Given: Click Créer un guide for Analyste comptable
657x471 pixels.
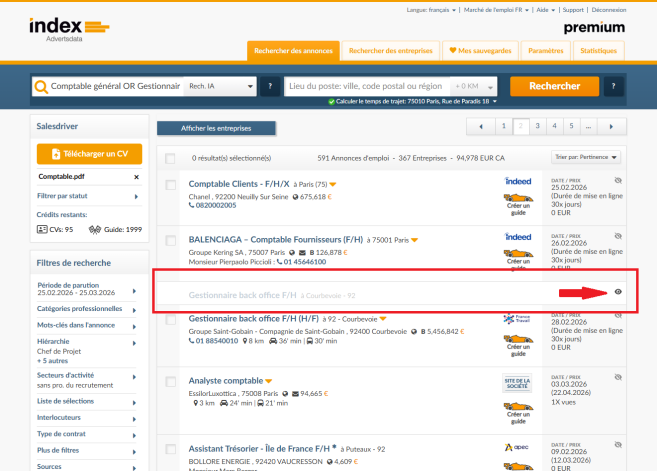Looking at the screenshot, I should pyautogui.click(x=518, y=413).
